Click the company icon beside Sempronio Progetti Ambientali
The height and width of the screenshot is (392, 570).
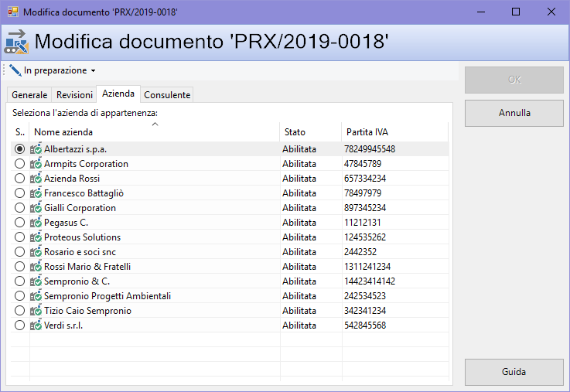coord(36,296)
